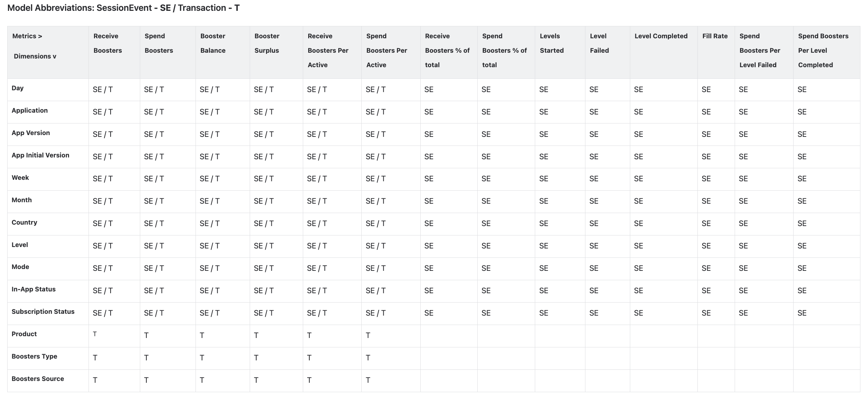Select the Booster Surplus header cell

267,43
